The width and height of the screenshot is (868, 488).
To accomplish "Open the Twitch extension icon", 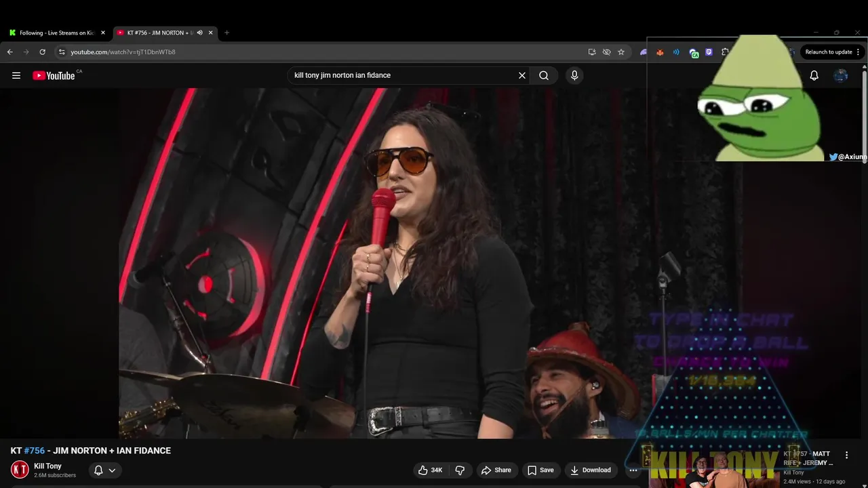I will point(709,52).
